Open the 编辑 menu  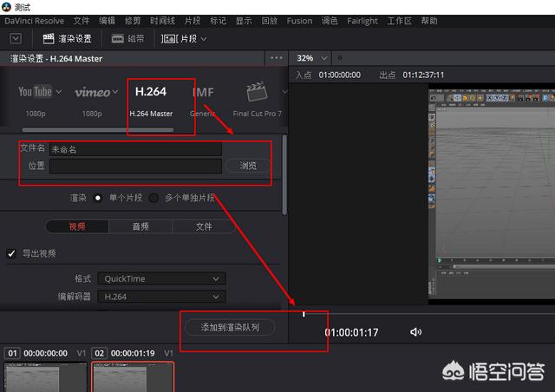tap(107, 21)
